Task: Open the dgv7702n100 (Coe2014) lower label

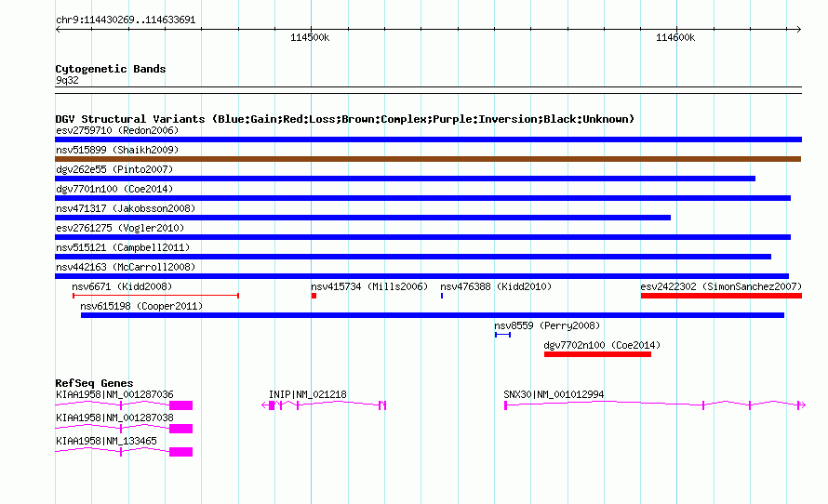Action: click(602, 345)
